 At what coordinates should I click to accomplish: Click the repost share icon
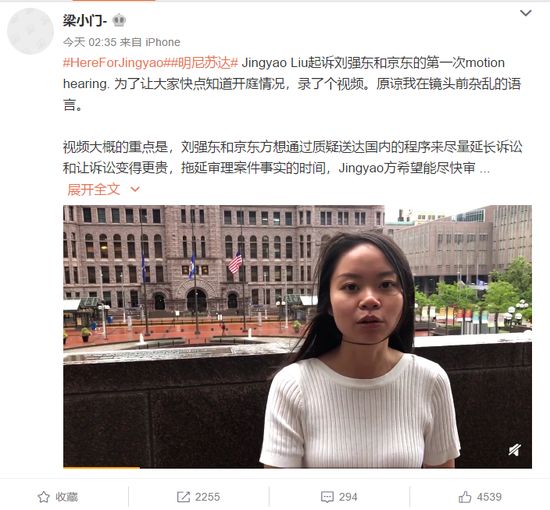pos(183,497)
